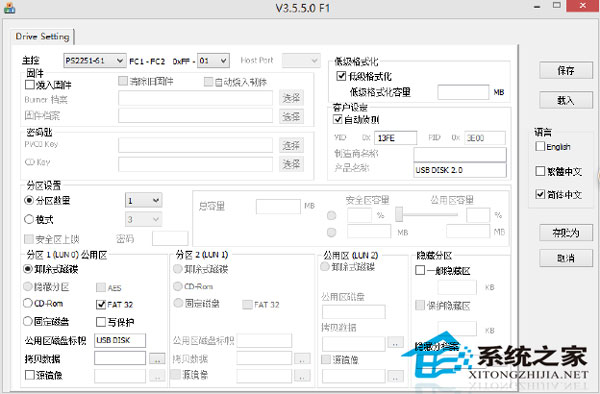Click the VID field showing 13FE

395,138
